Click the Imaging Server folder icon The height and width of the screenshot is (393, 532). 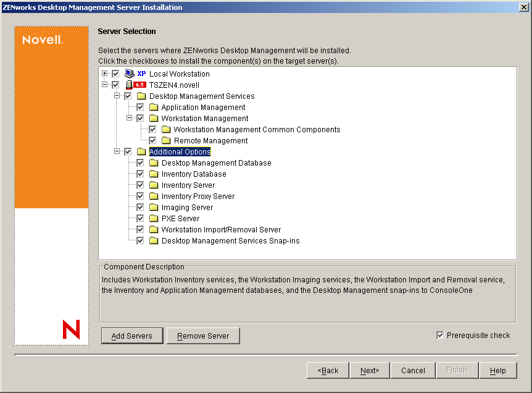(x=154, y=207)
